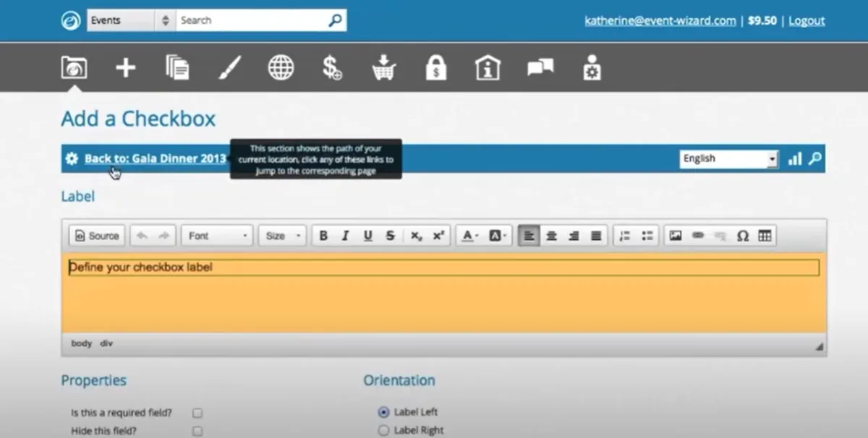Open the paintbrush design icon
The height and width of the screenshot is (438, 868).
pos(229,68)
